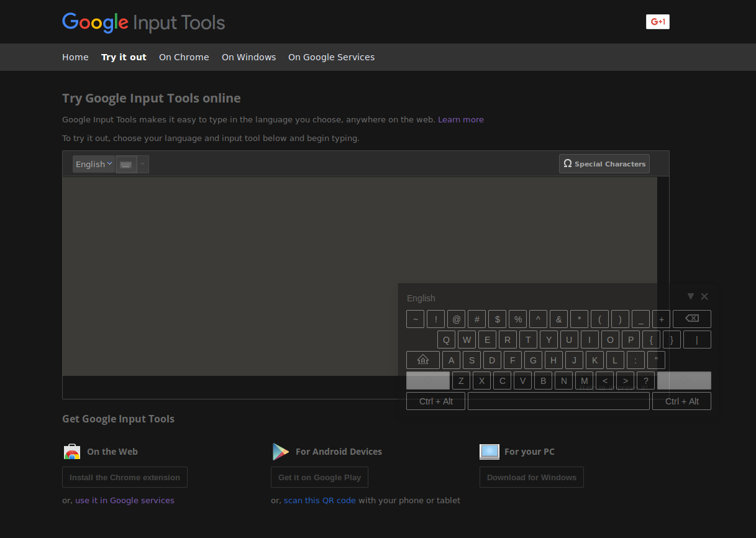Tap the } close brace key
This screenshot has width=756, height=538.
[672, 339]
